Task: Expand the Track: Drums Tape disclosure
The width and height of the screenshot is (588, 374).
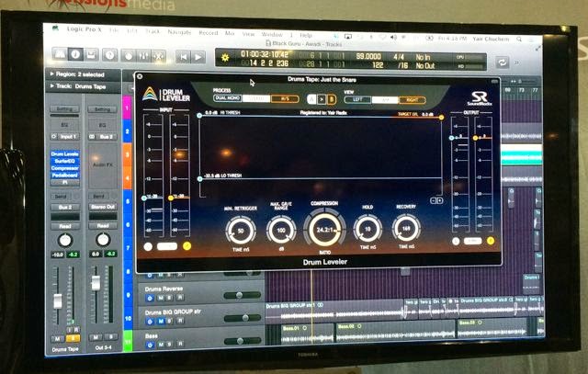Action: [x=52, y=85]
